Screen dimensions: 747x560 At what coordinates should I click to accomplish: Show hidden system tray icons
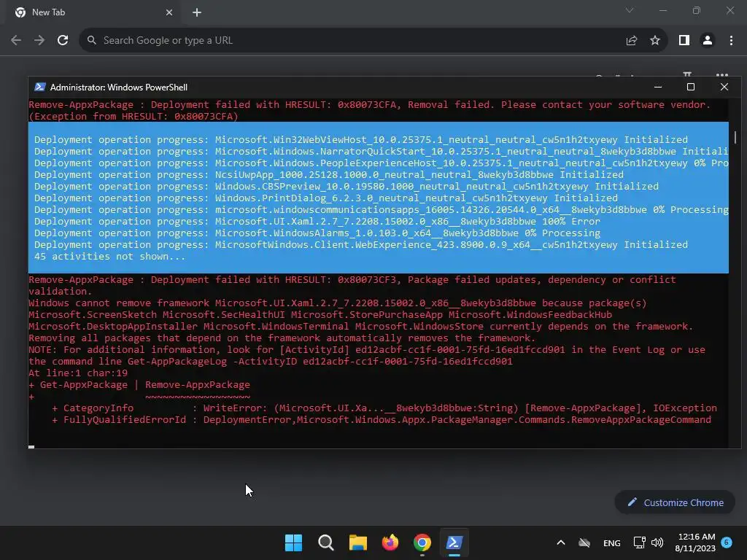[x=561, y=542]
